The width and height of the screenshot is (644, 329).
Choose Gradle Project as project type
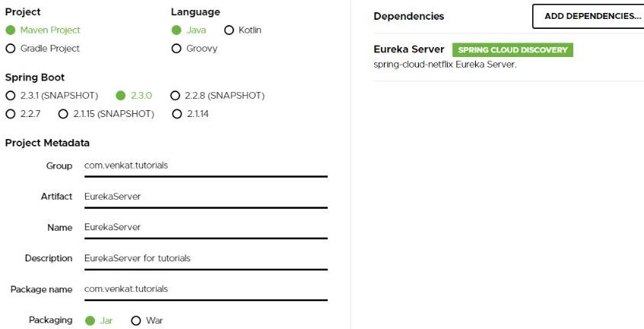tap(10, 49)
